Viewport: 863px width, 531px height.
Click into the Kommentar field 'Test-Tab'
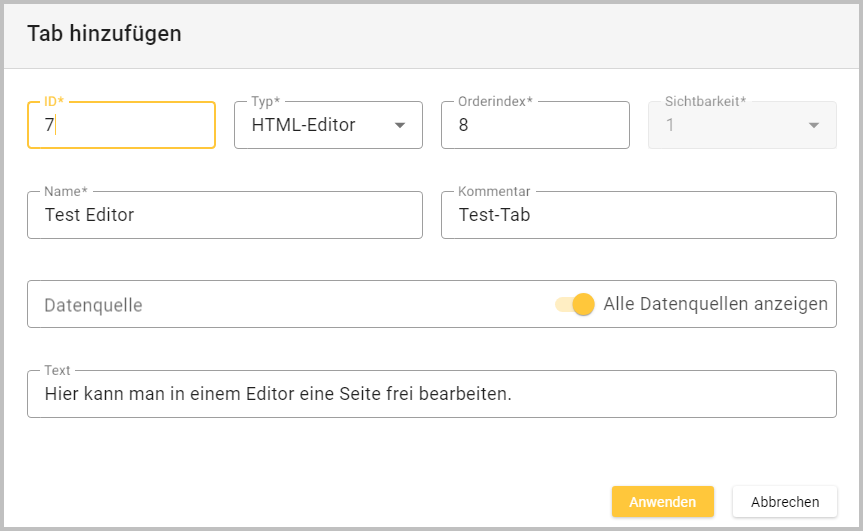pyautogui.click(x=638, y=215)
